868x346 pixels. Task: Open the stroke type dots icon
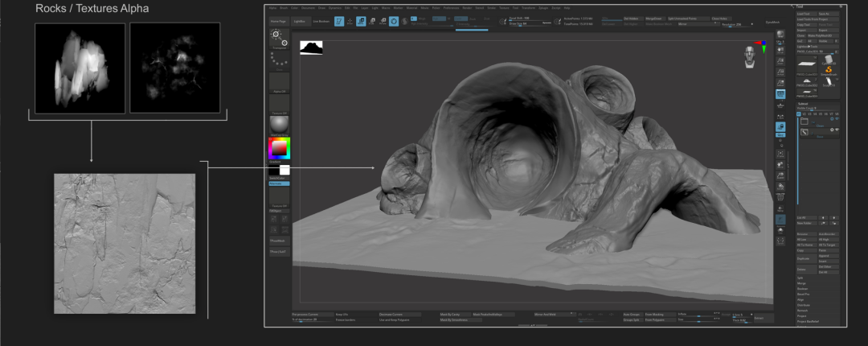pos(279,60)
